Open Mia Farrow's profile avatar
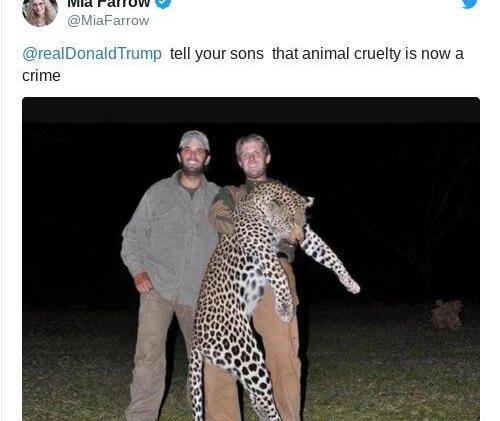500x421 pixels. [40, 11]
